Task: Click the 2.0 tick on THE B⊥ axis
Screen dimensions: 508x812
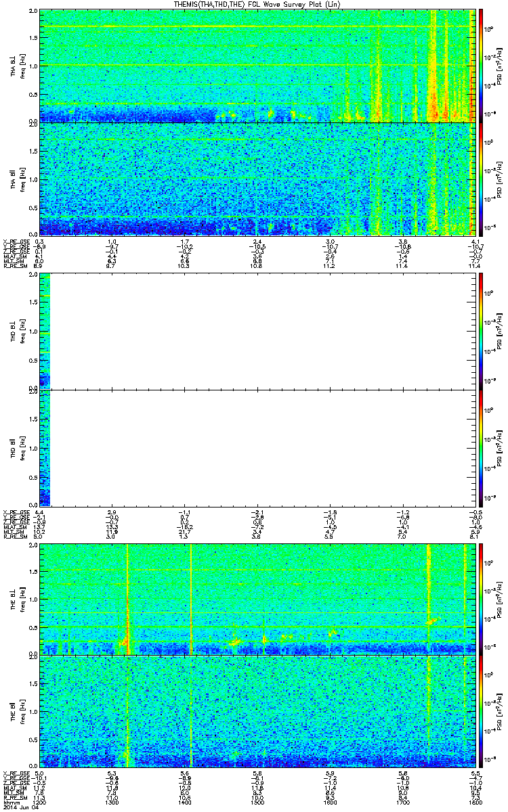Action: pos(33,545)
